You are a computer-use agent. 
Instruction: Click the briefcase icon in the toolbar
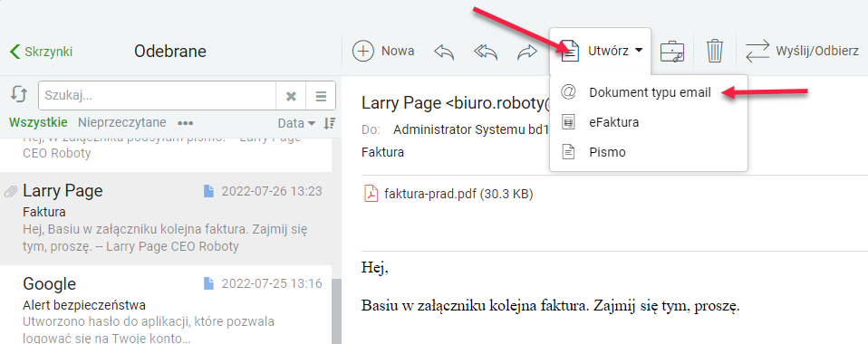coord(672,51)
